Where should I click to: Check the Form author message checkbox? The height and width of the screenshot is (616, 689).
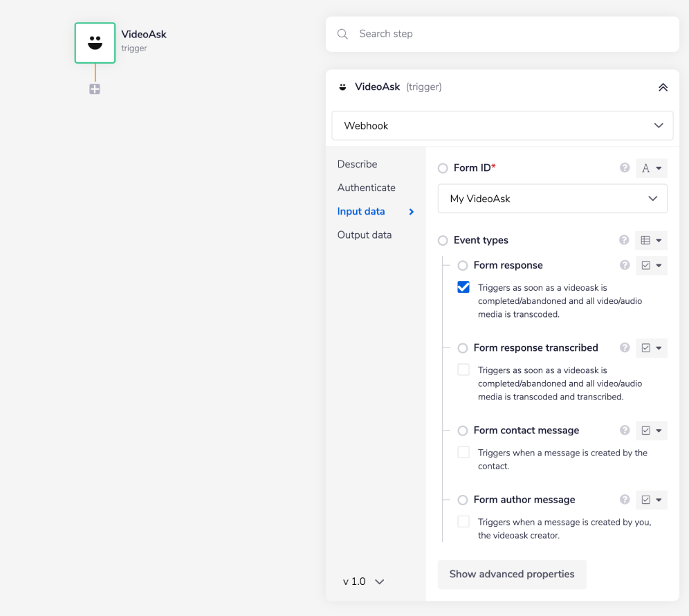tap(463, 522)
